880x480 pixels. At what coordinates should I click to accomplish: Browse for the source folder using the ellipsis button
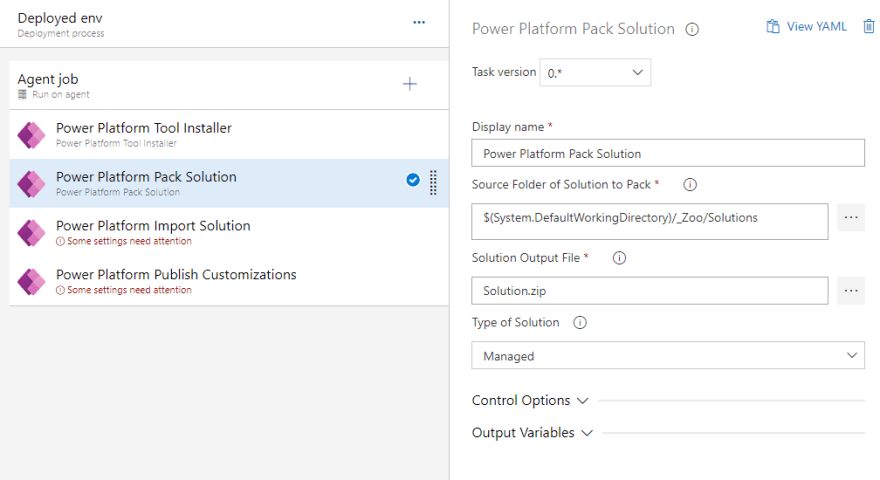point(851,217)
